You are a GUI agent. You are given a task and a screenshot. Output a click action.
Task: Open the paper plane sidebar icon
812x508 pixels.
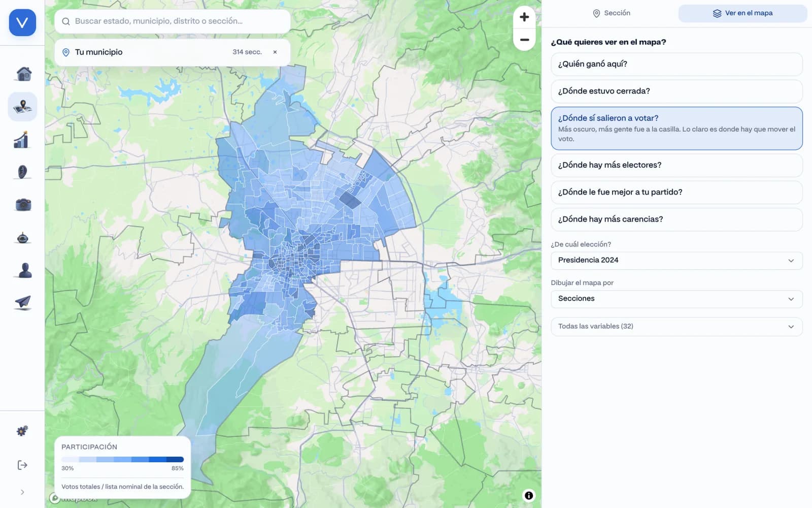pyautogui.click(x=23, y=302)
